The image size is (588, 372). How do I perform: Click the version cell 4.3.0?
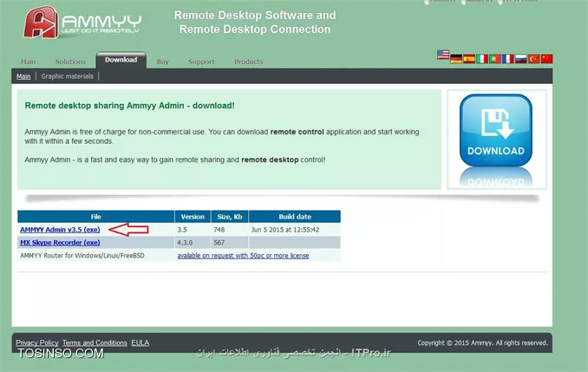click(x=185, y=243)
